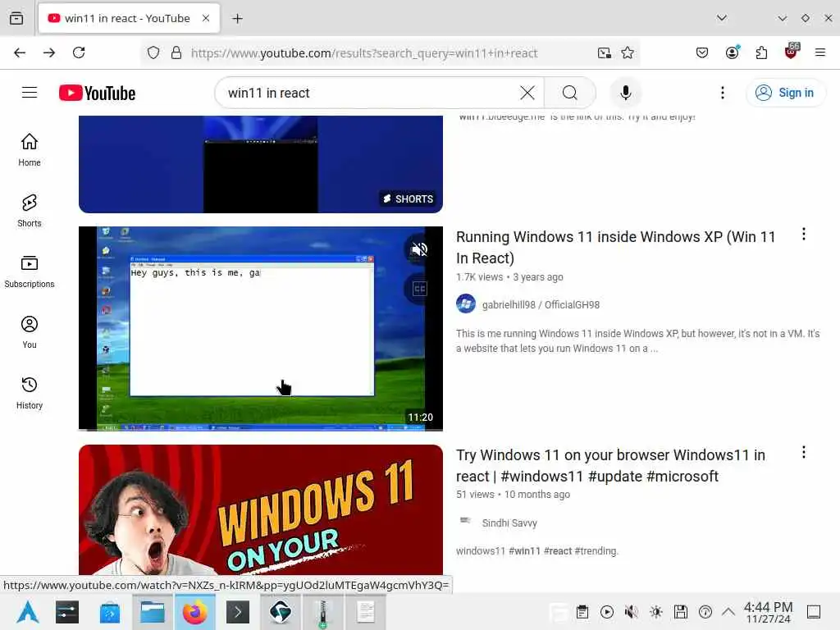The image size is (840, 630).
Task: Click the Sindhi Savvy channel avatar
Action: tap(465, 520)
